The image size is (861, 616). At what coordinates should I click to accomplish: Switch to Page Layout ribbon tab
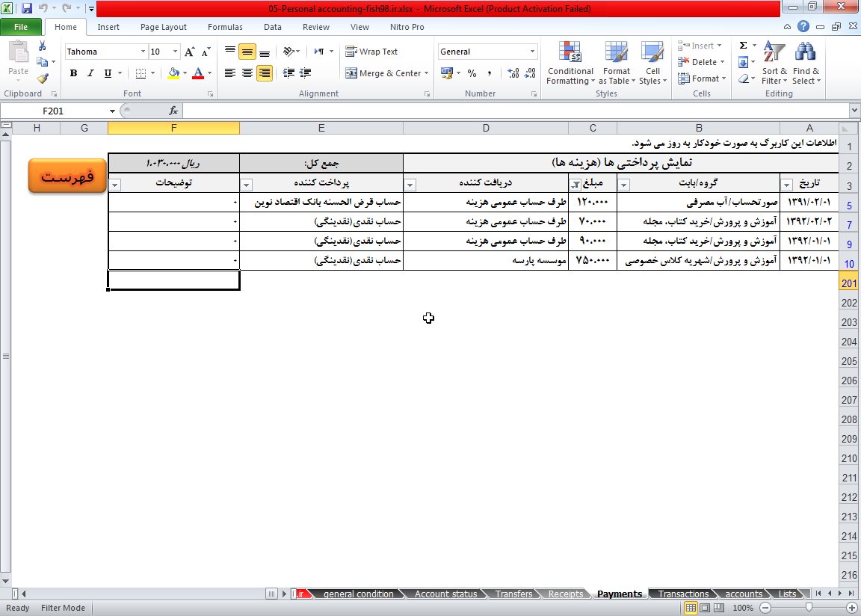[163, 27]
